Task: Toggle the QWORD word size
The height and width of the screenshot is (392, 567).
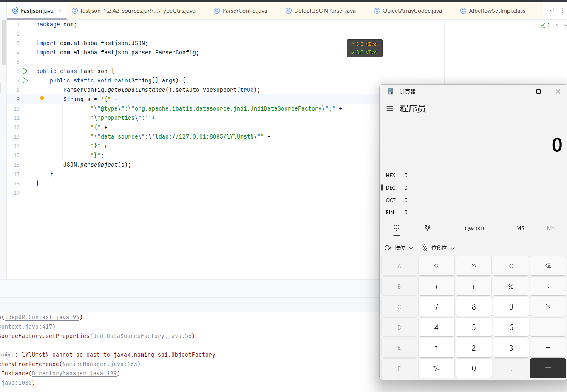Action: [x=474, y=228]
